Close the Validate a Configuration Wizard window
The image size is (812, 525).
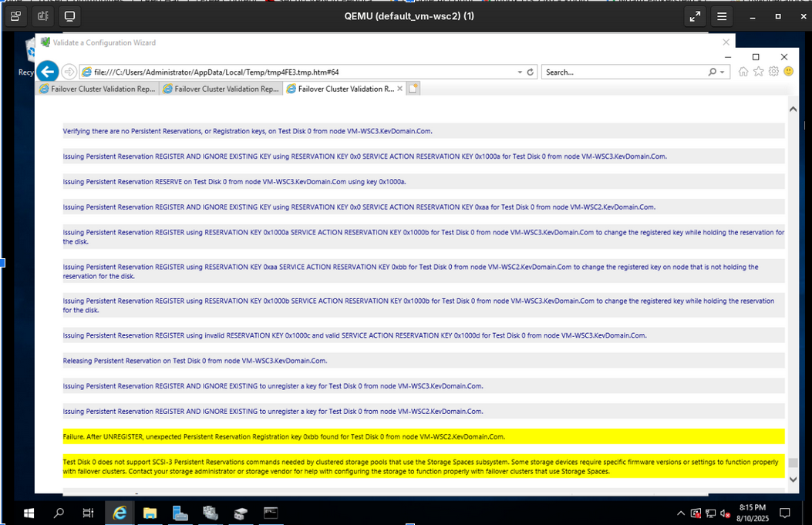tap(726, 42)
